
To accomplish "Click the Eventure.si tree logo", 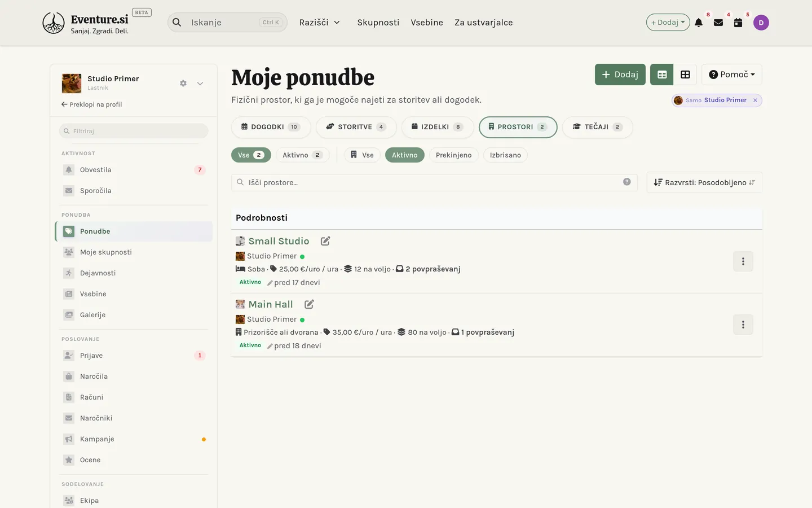I will click(54, 23).
